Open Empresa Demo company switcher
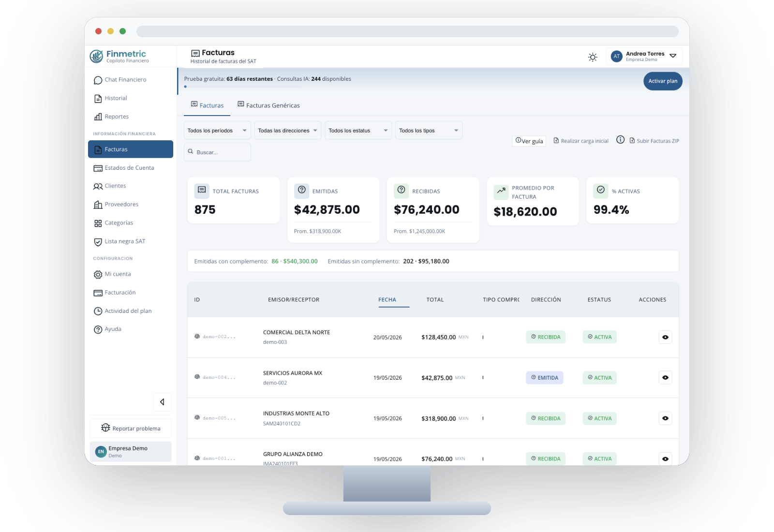 (131, 451)
